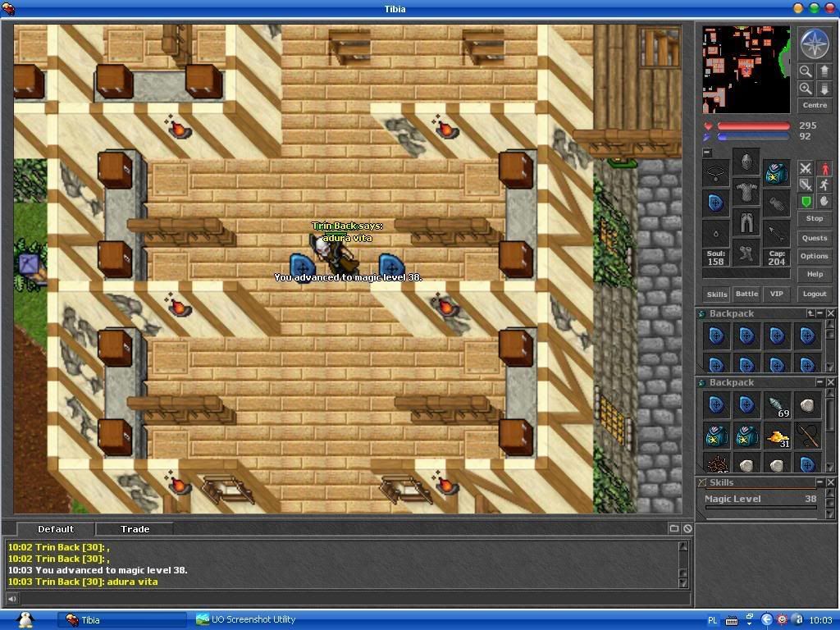Image resolution: width=840 pixels, height=630 pixels.
Task: Toggle the Skills window button
Action: [717, 294]
